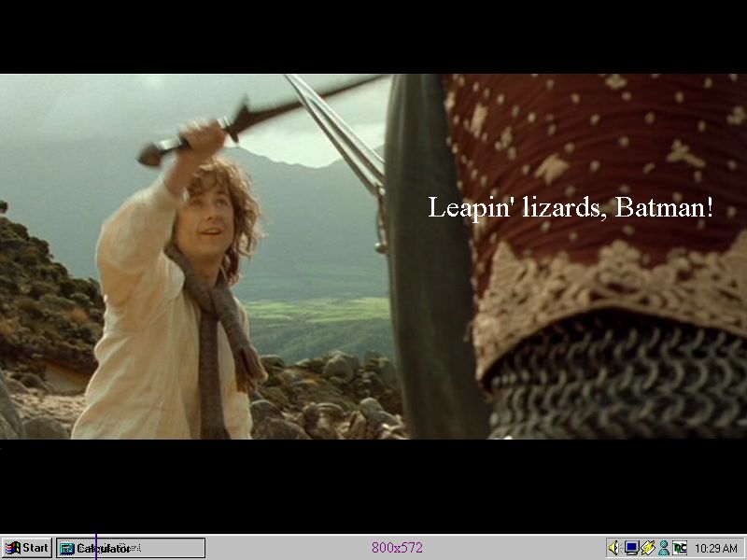
Task: Click the teal person tray icon
Action: coord(663,548)
